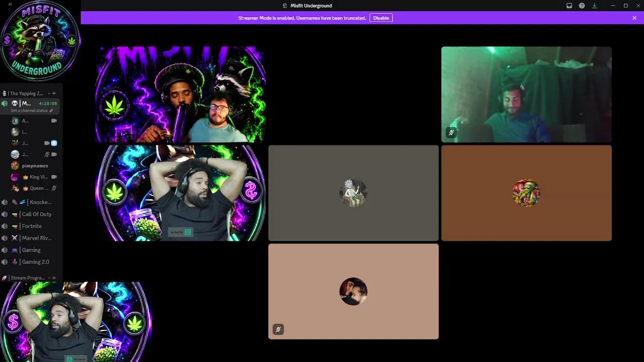Focus the two-person Misfit stream video tile
Screen dimensions: 644x362
181,95
